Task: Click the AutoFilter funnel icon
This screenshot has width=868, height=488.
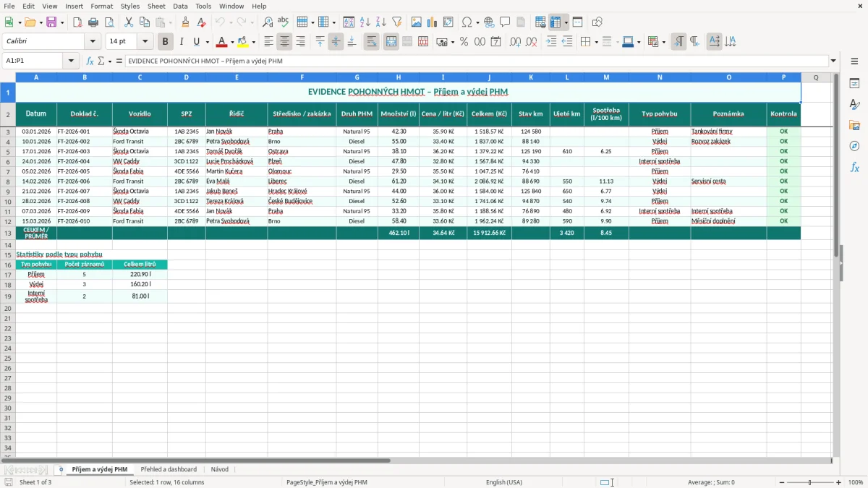Action: tap(397, 22)
